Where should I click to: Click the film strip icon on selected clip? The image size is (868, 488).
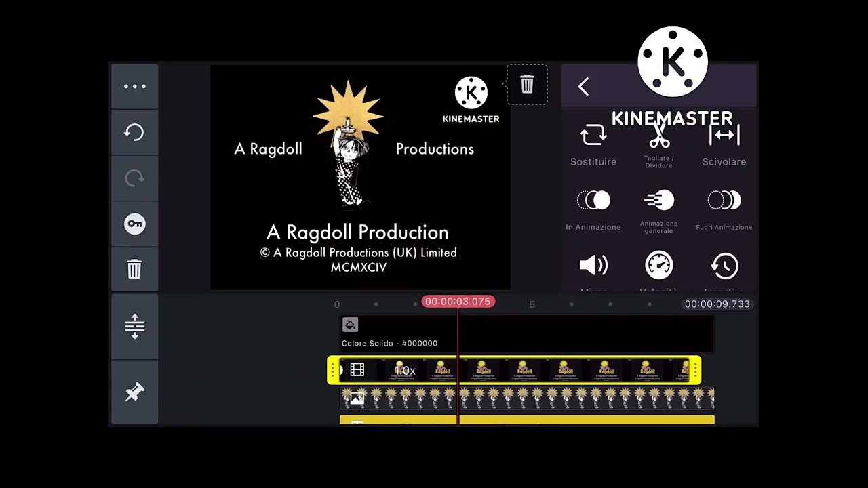click(x=357, y=370)
